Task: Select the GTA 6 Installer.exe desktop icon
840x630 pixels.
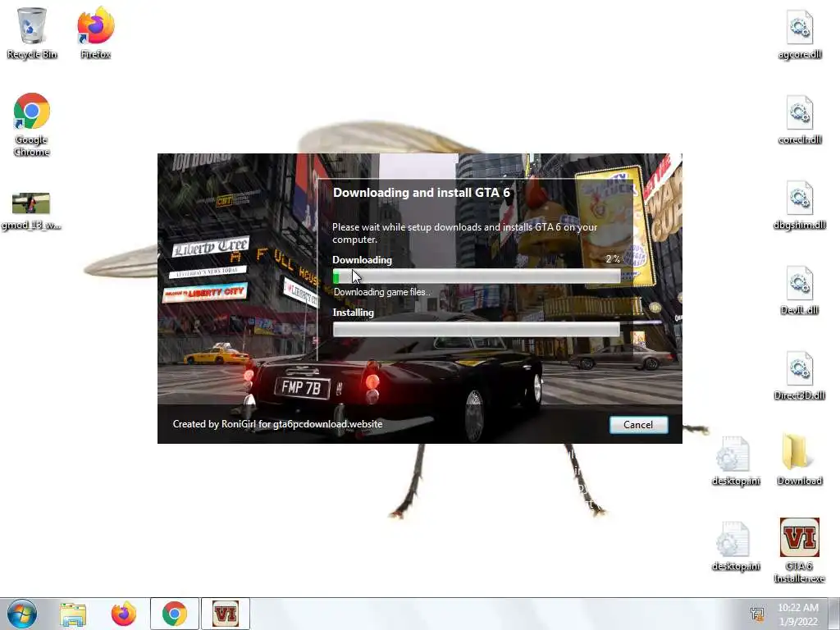Action: click(x=799, y=550)
